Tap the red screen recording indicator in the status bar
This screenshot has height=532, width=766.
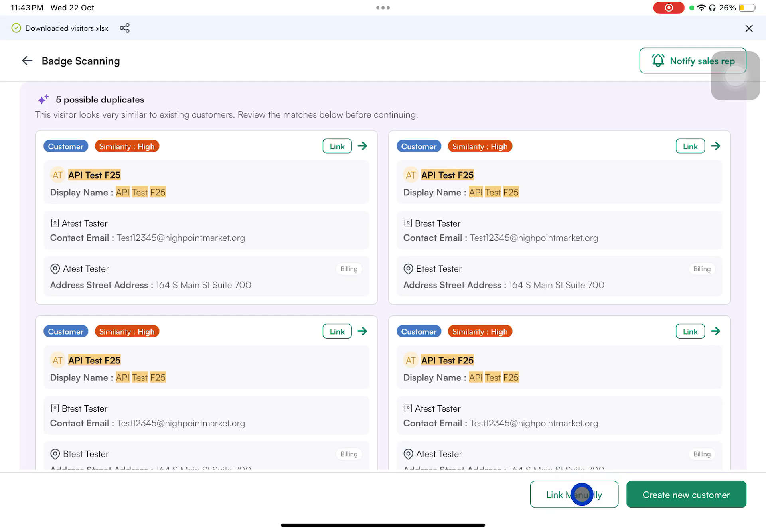click(x=669, y=8)
